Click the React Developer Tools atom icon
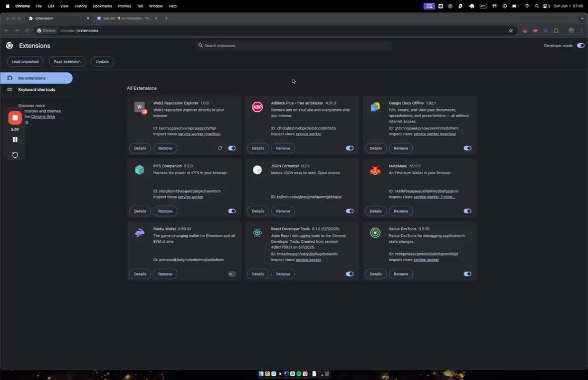This screenshot has height=380, width=588. pos(257,233)
